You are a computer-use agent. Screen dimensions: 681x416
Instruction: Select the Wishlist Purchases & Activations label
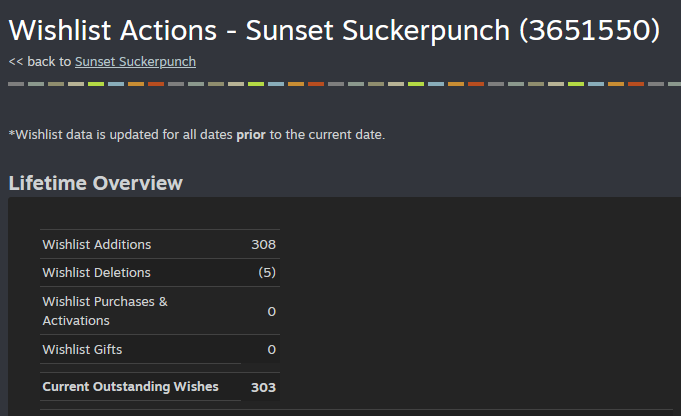point(105,311)
